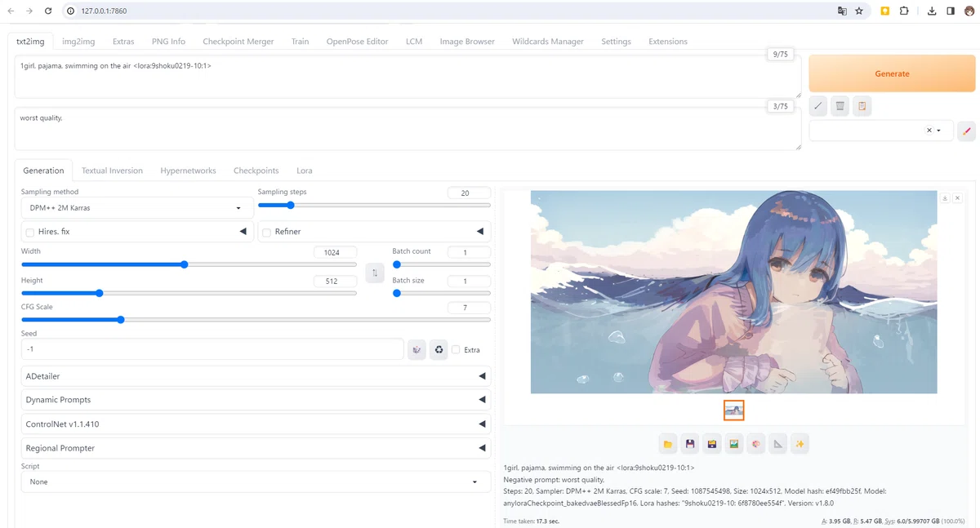Select the generated image thumbnail
Image resolution: width=980 pixels, height=528 pixels.
coord(733,410)
